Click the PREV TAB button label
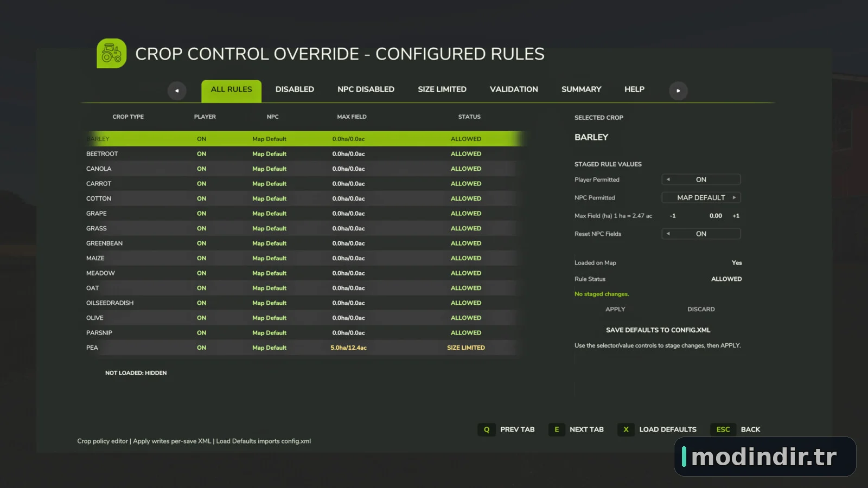 point(517,429)
